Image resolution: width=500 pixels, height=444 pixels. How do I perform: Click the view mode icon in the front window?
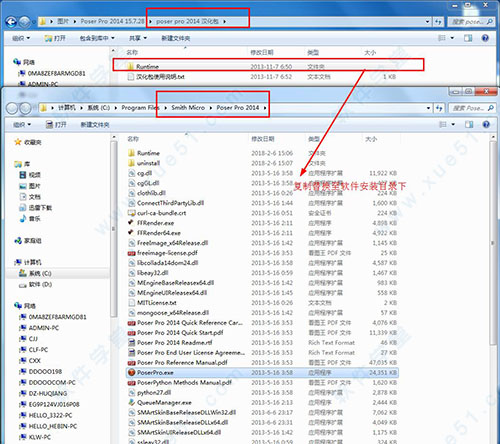pos(443,124)
